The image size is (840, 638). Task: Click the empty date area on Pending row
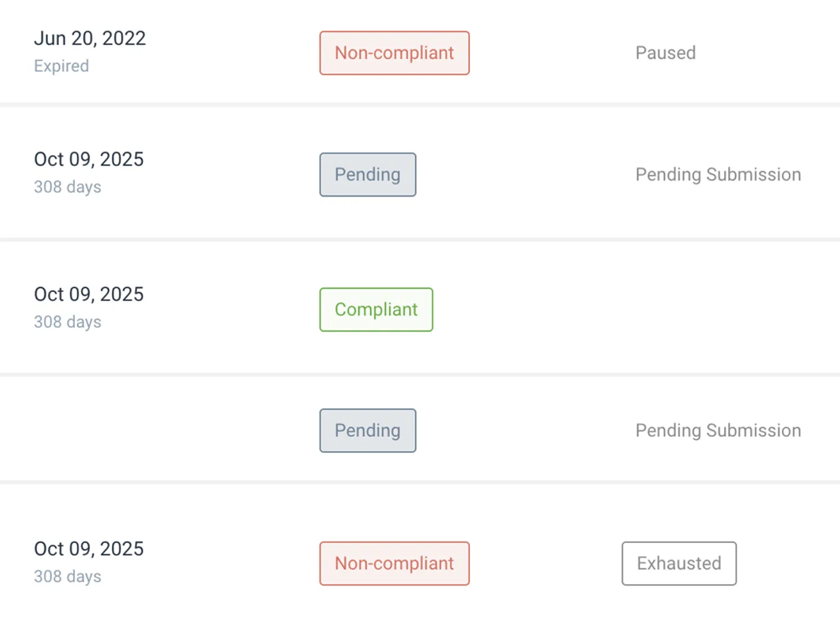pos(90,430)
